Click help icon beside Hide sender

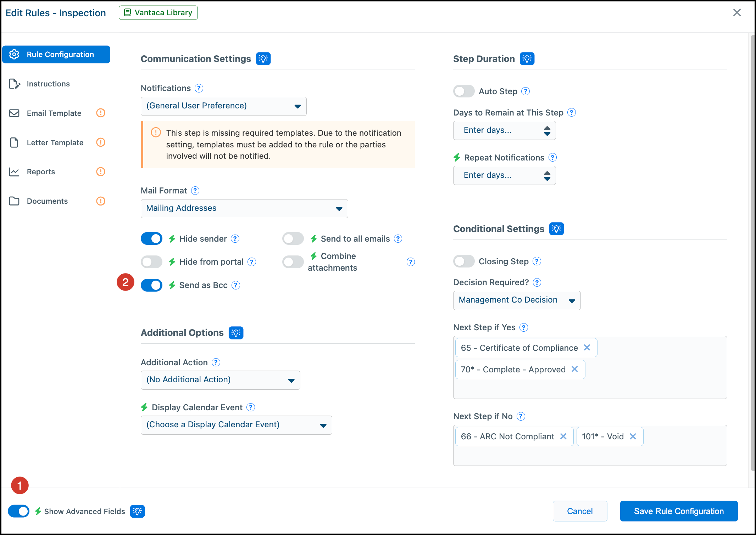click(x=235, y=239)
